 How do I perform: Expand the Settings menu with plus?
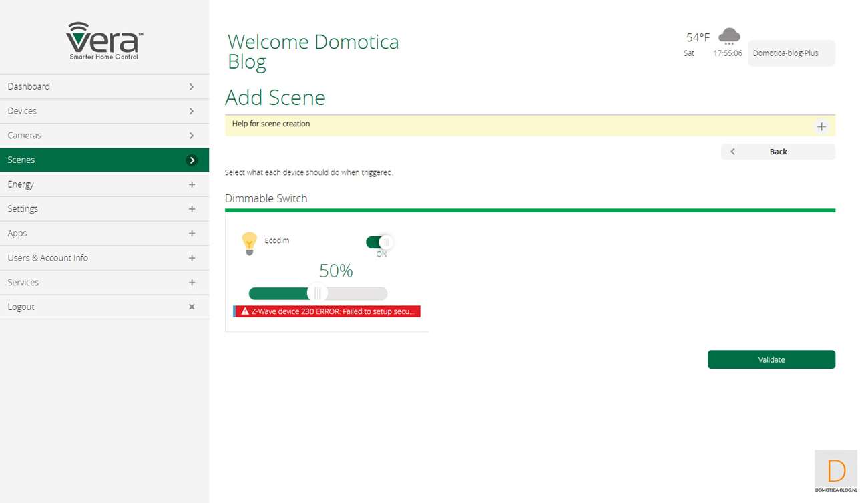pos(192,209)
